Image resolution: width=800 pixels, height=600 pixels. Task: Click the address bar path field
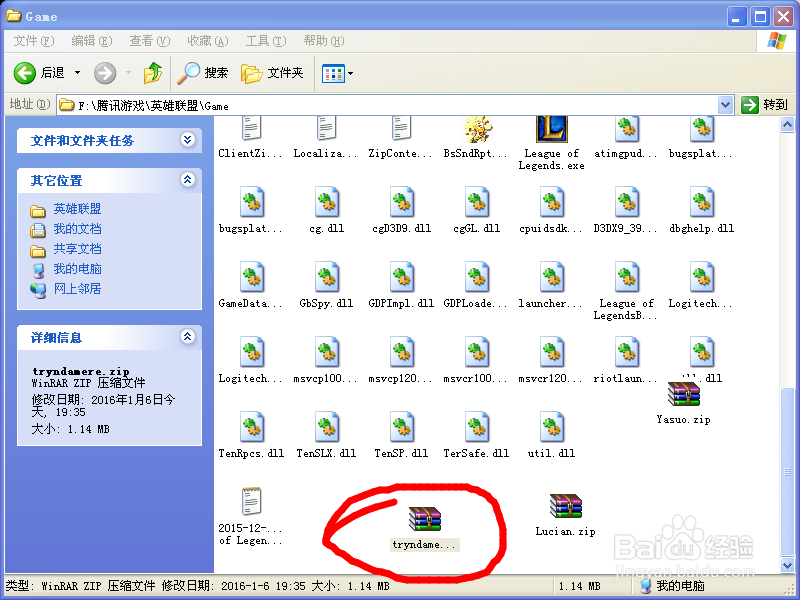coord(388,106)
